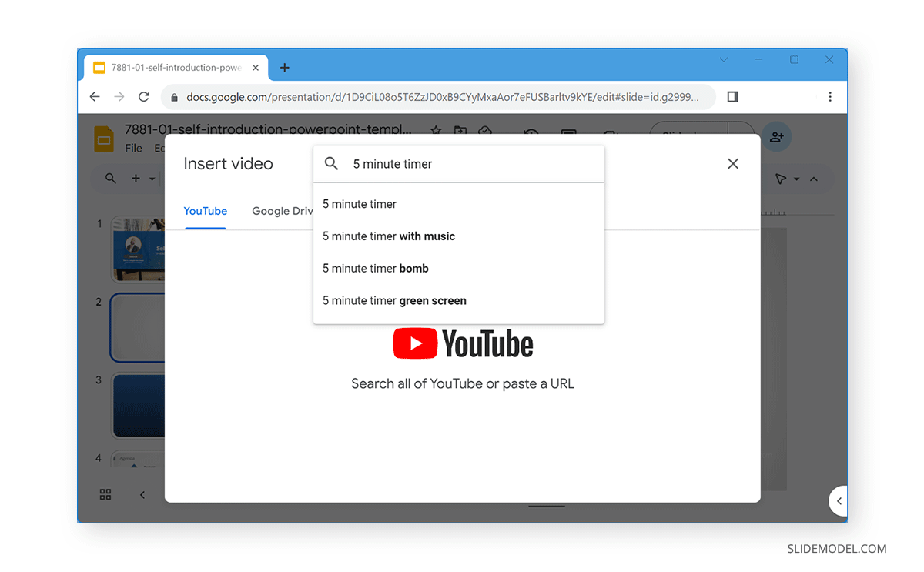Click the share add-person button

(x=777, y=136)
